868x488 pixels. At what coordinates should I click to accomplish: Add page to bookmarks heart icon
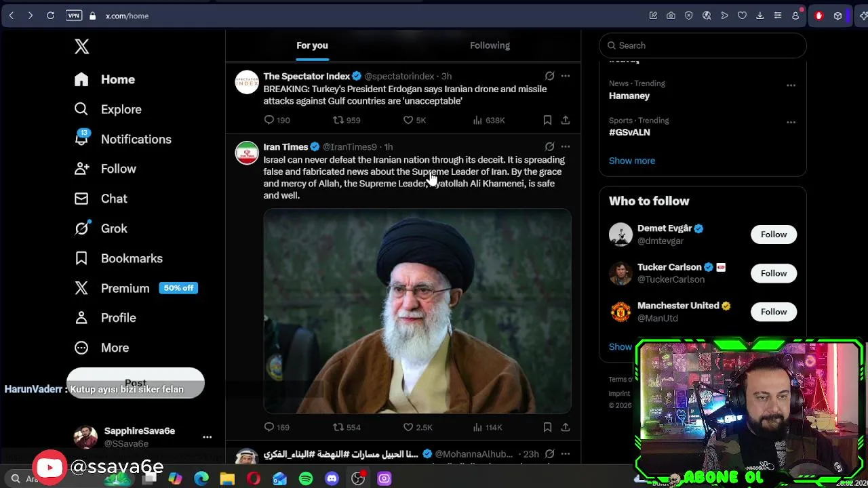click(742, 16)
